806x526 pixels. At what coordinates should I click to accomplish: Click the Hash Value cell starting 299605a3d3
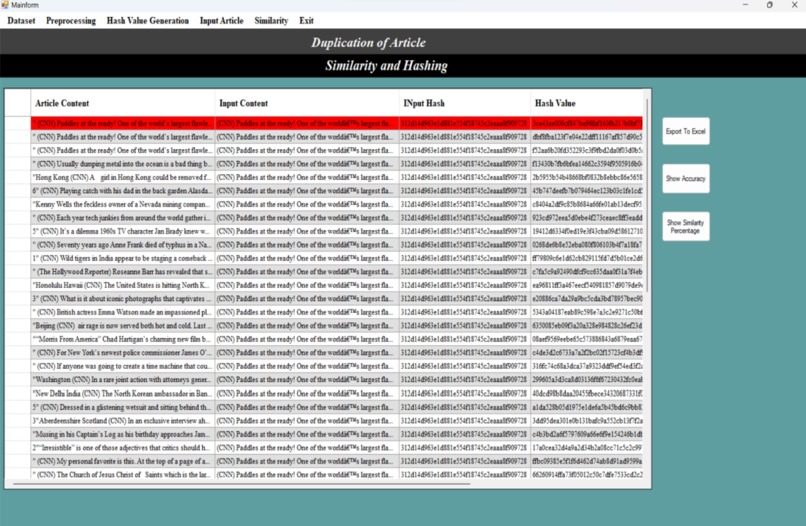(x=587, y=380)
